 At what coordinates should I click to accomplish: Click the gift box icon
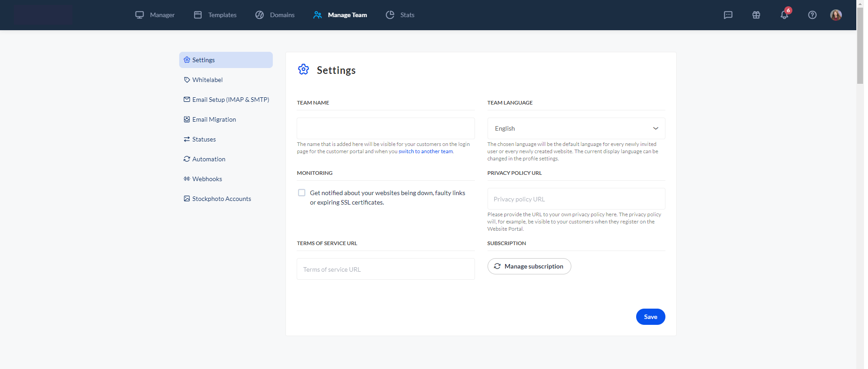(x=756, y=15)
